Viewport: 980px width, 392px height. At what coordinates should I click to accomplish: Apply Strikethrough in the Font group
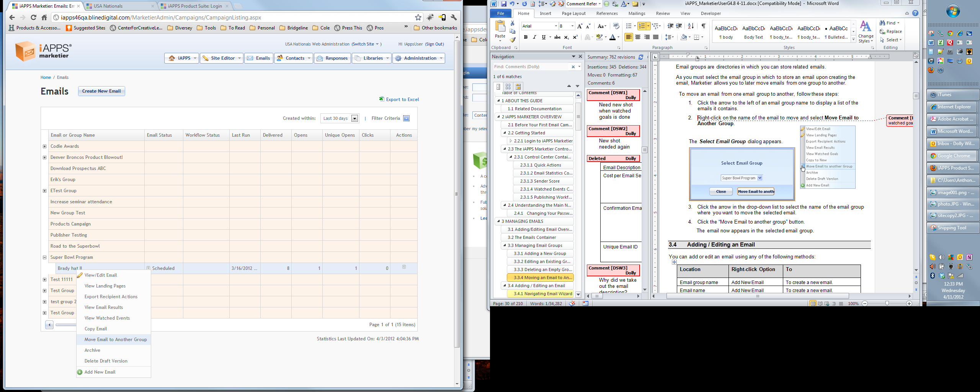(x=557, y=37)
